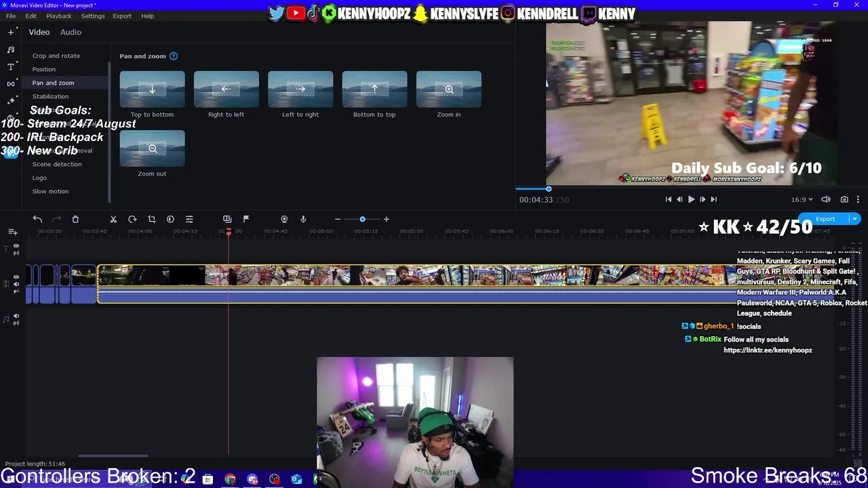Image resolution: width=868 pixels, height=488 pixels.
Task: Select the Logo option
Action: [39, 178]
